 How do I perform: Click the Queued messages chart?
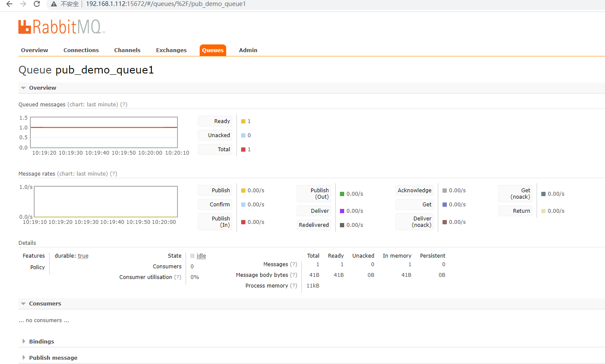tap(104, 132)
